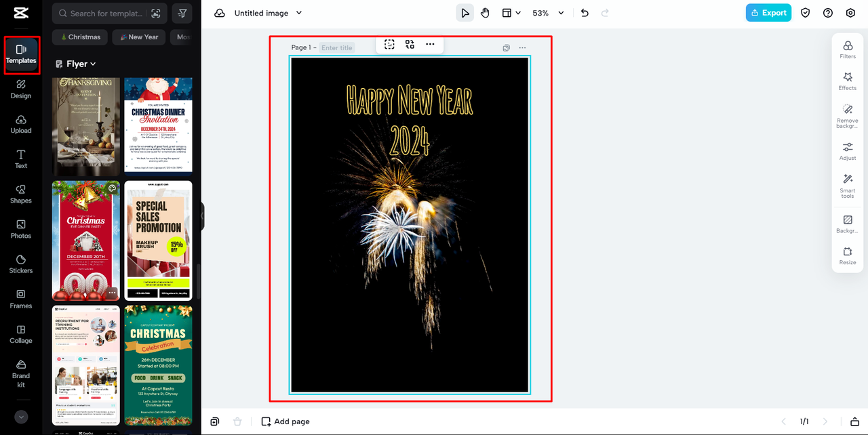Click the Add page button
The width and height of the screenshot is (868, 435).
click(285, 421)
